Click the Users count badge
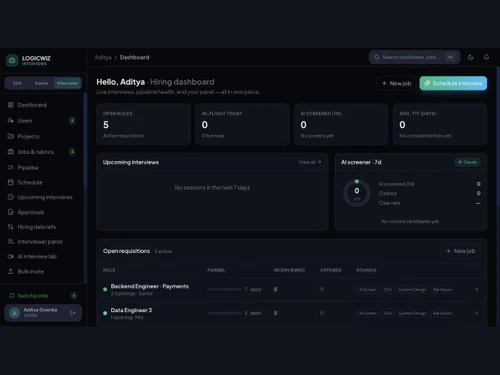Image resolution: width=500 pixels, height=375 pixels. pos(72,120)
